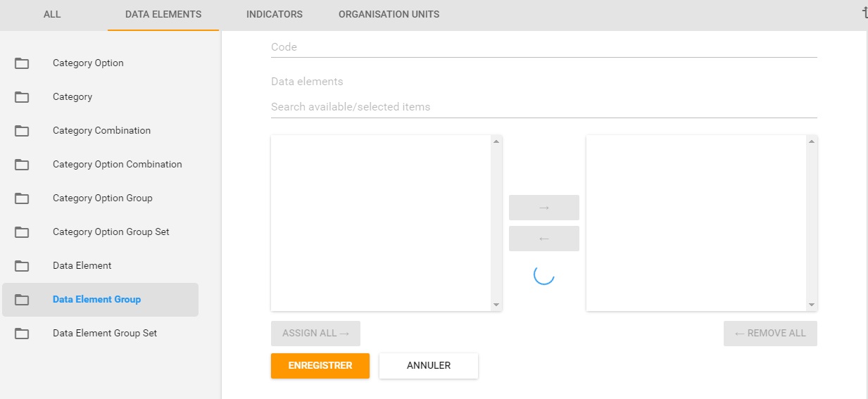Screen dimensions: 868x399
Task: Click the folder icon beside Data Element Group Set
Action: [x=22, y=334]
